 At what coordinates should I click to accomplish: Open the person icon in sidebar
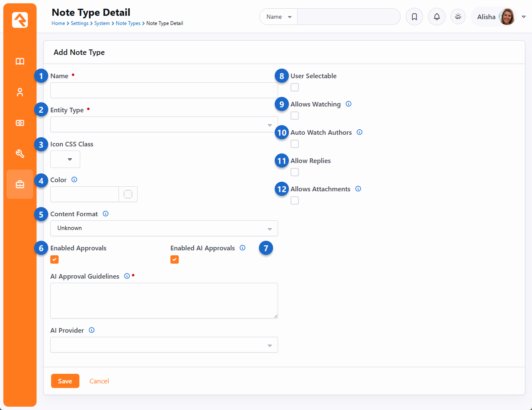point(20,92)
